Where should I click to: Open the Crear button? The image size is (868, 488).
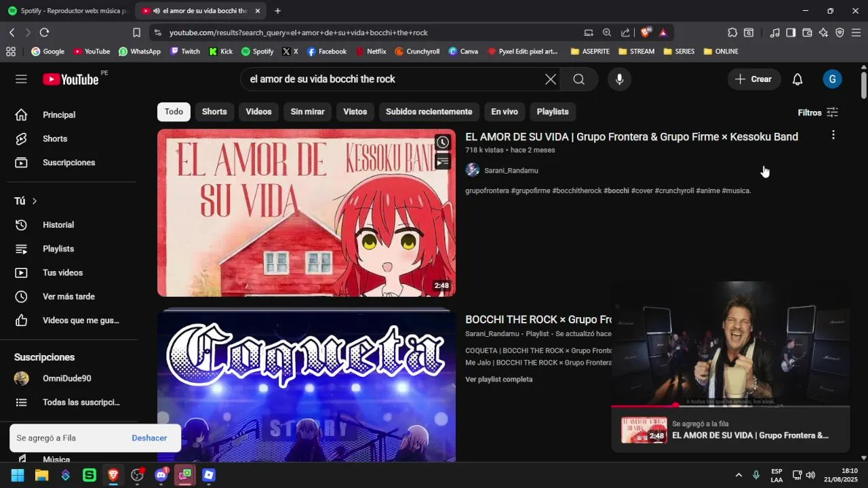tap(753, 79)
